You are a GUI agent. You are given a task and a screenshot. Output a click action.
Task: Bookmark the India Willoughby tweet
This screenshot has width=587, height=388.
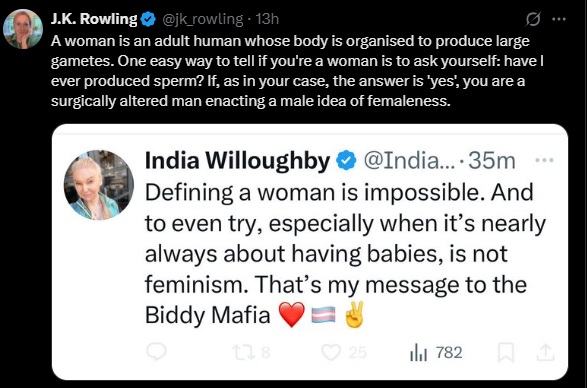505,353
